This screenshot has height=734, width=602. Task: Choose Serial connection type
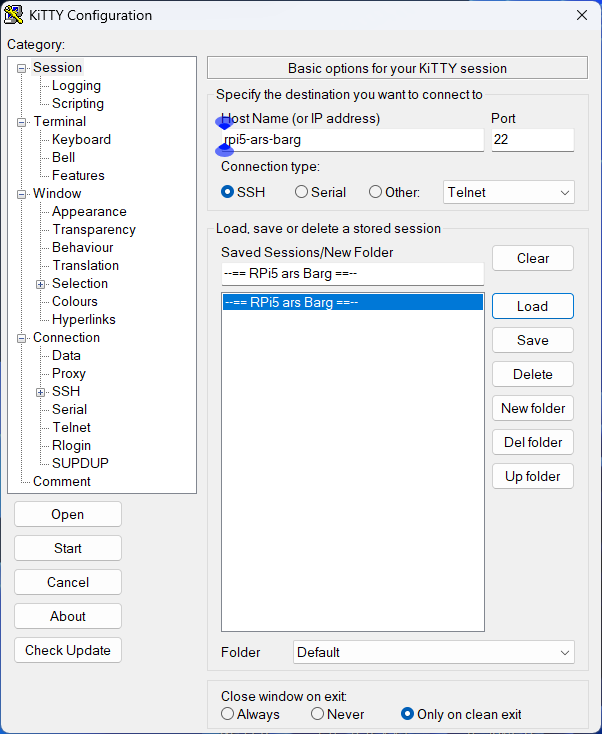click(x=301, y=192)
